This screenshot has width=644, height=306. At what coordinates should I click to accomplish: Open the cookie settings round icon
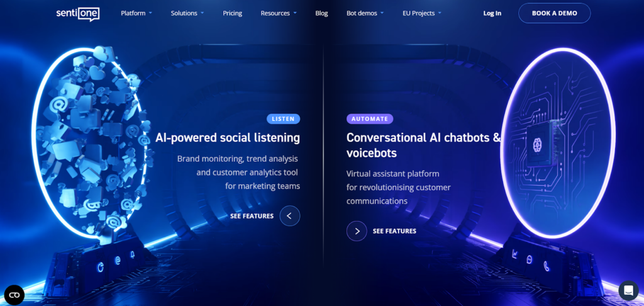pyautogui.click(x=14, y=295)
